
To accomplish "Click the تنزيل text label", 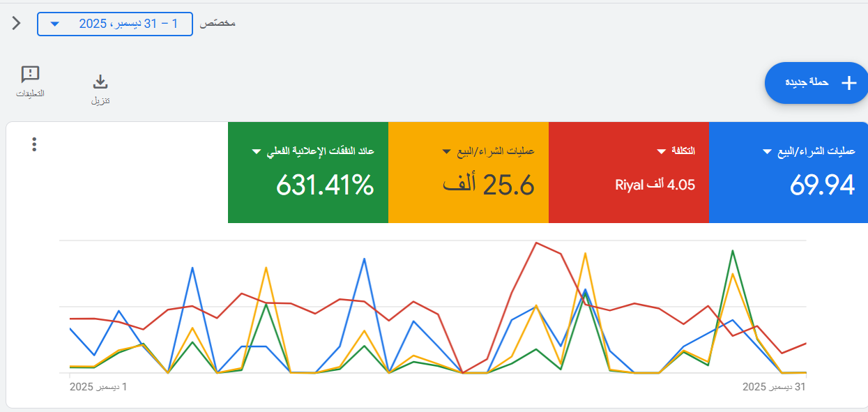I will [x=100, y=100].
